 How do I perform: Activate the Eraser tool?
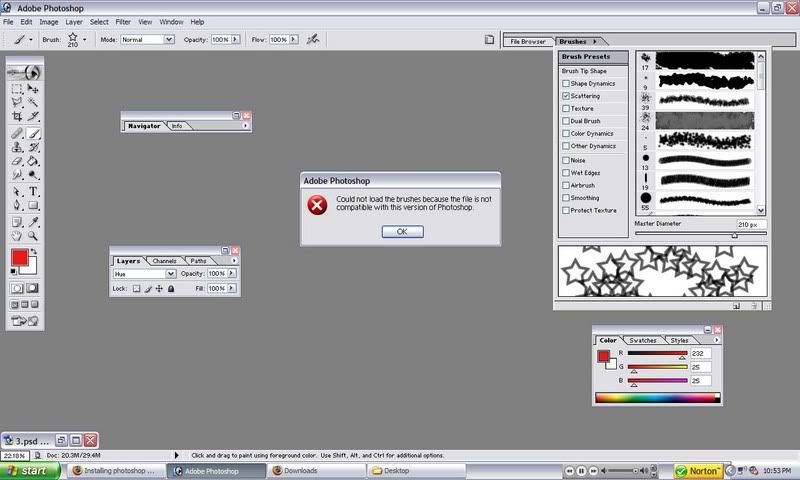(x=18, y=161)
